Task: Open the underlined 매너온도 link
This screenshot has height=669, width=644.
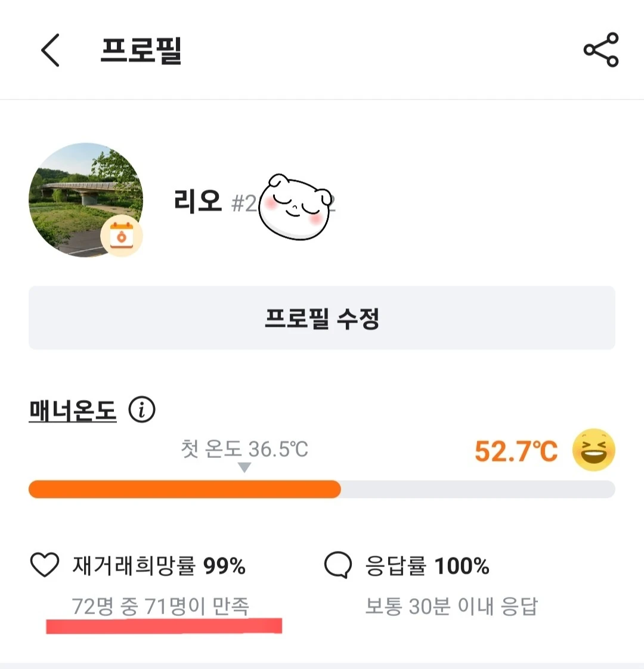Action: pos(73,411)
